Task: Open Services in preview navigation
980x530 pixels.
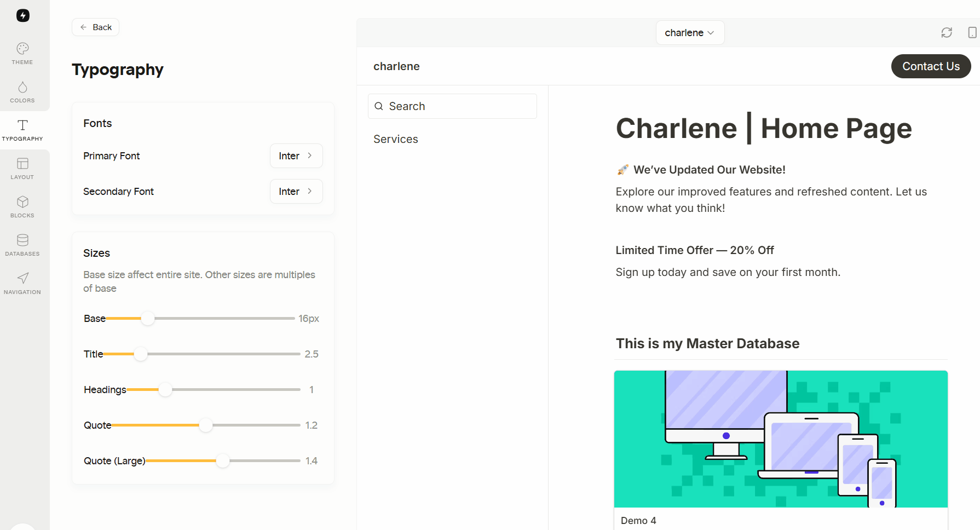Action: (395, 139)
